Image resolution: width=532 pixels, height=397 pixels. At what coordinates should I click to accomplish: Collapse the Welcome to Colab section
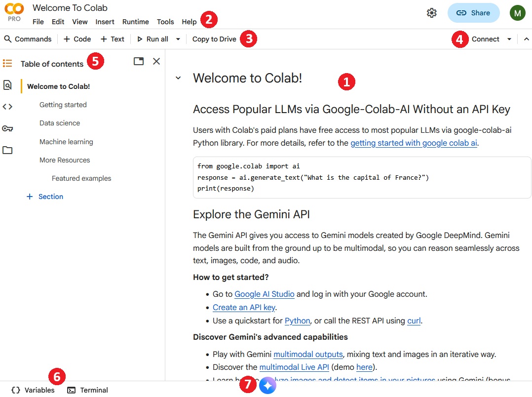click(x=178, y=78)
